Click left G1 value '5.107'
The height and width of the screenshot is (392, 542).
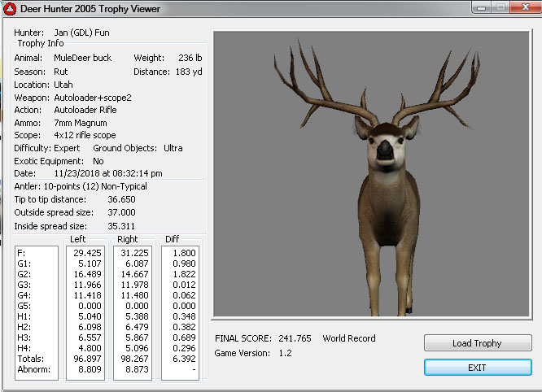point(90,264)
